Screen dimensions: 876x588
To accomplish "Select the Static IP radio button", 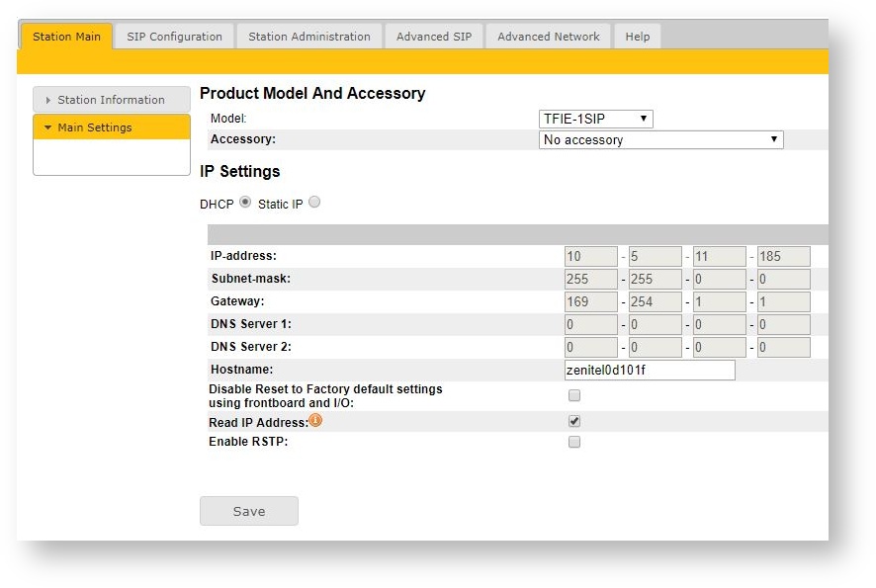I will [314, 203].
